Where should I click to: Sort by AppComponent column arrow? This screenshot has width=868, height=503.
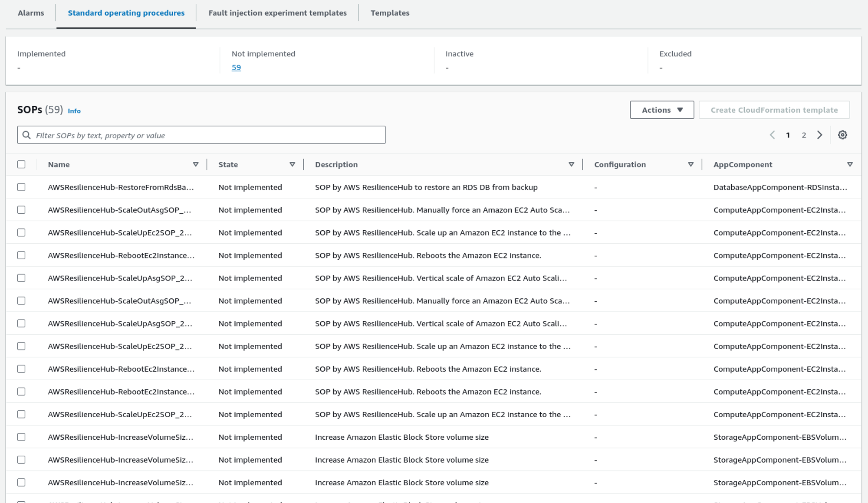click(x=850, y=164)
